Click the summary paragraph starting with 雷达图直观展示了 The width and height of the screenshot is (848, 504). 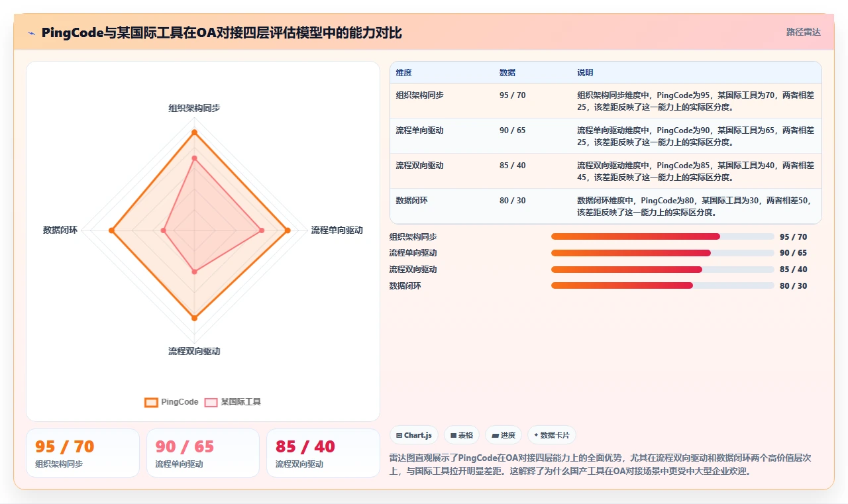602,465
